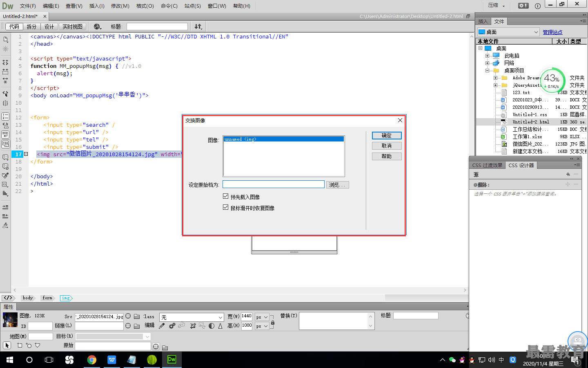
Task: Toggle the Line Numbers icon
Action: tap(5, 117)
